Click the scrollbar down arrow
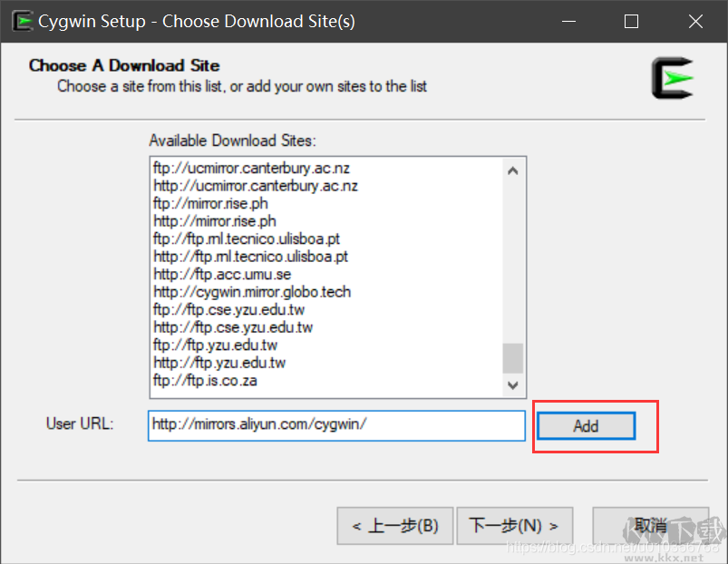Screen dimensions: 728x564 512,385
